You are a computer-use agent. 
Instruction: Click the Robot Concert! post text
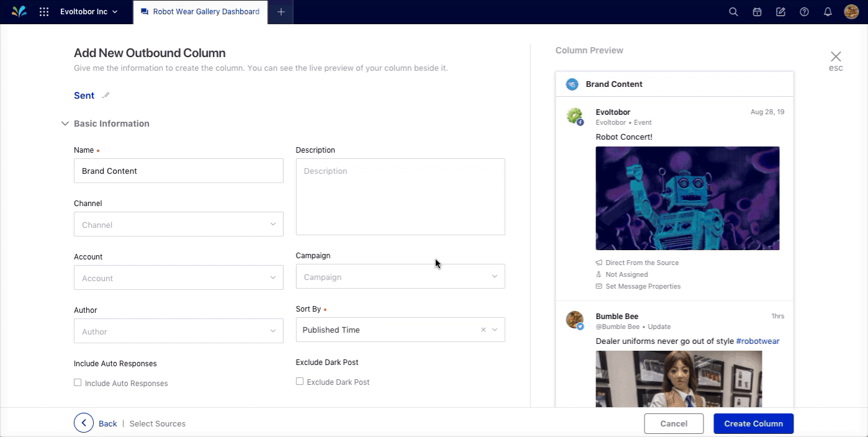624,137
